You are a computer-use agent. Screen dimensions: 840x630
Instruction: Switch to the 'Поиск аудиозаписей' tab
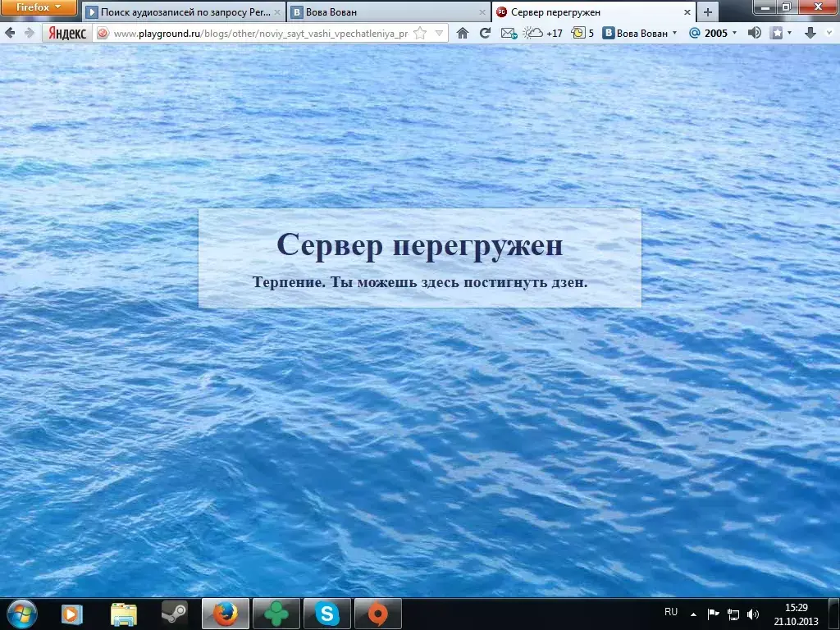(180, 12)
